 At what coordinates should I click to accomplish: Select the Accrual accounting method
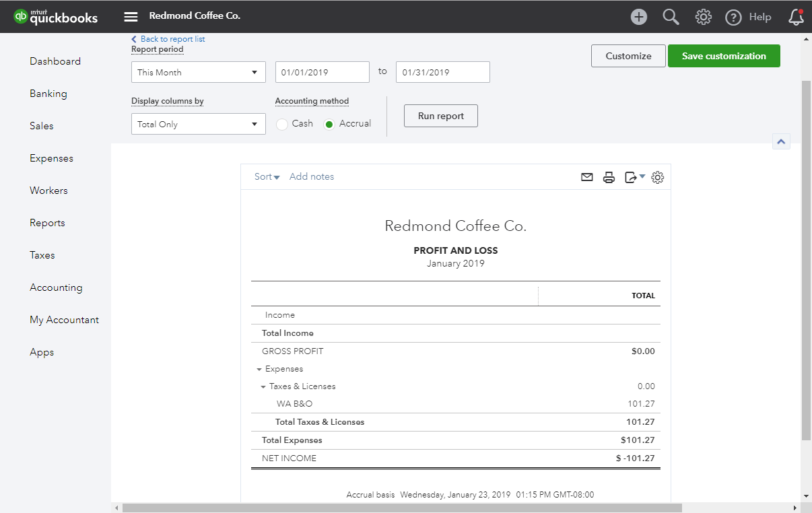329,124
